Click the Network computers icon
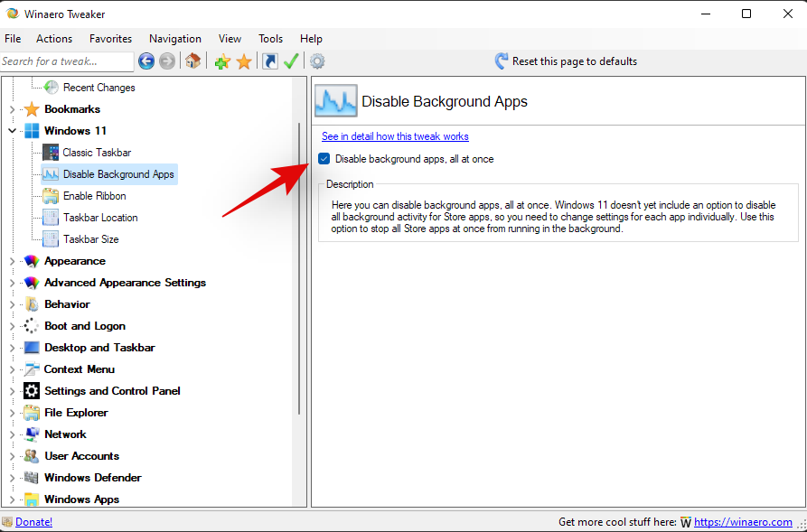 32,434
